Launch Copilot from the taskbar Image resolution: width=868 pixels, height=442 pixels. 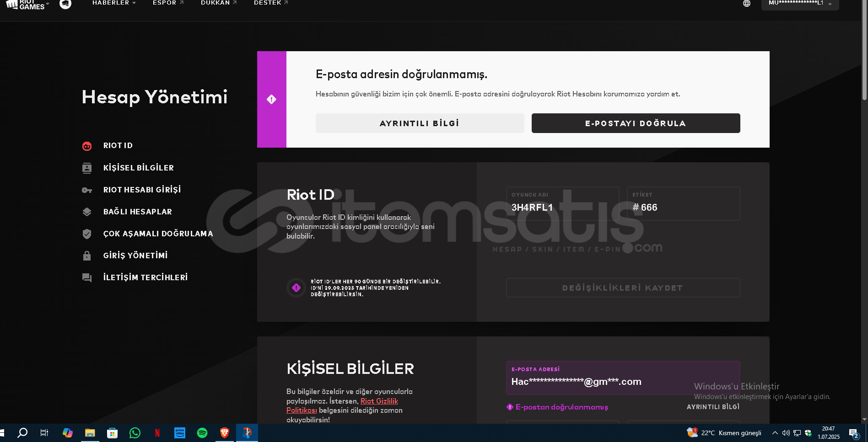tap(68, 433)
